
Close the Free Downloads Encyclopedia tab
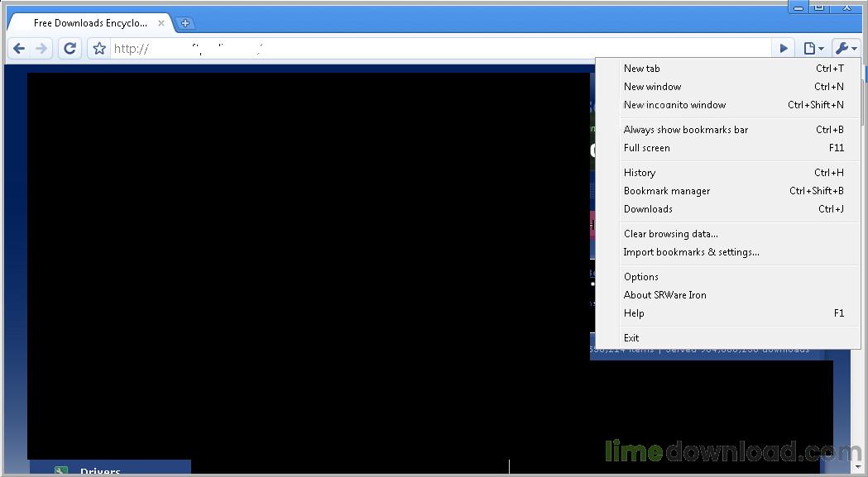click(161, 23)
